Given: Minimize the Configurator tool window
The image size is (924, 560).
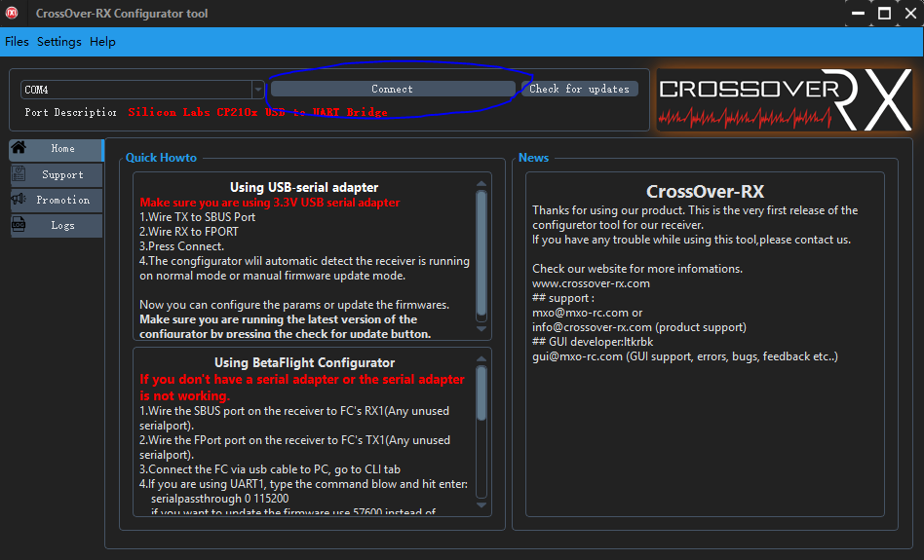Looking at the screenshot, I should (x=858, y=13).
